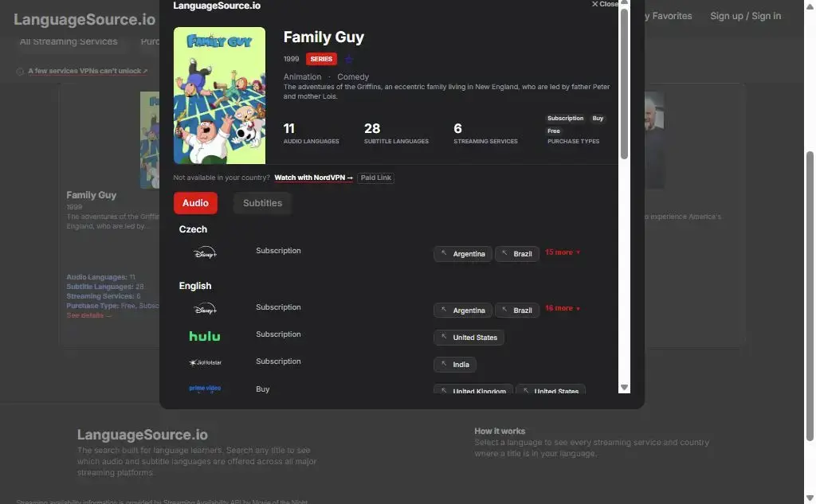Click the Disney+ logo under English
Image resolution: width=816 pixels, height=504 pixels.
(x=205, y=310)
